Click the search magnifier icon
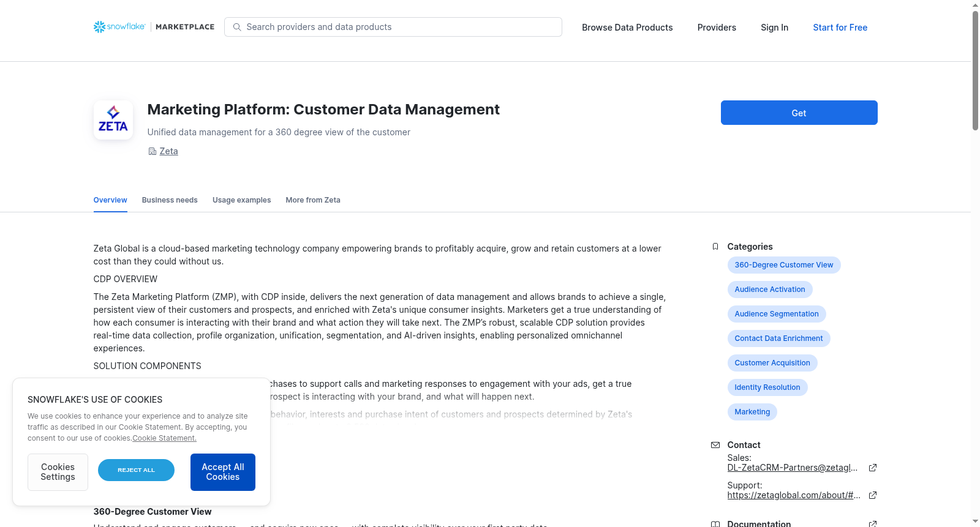This screenshot has height=527, width=980. (237, 27)
